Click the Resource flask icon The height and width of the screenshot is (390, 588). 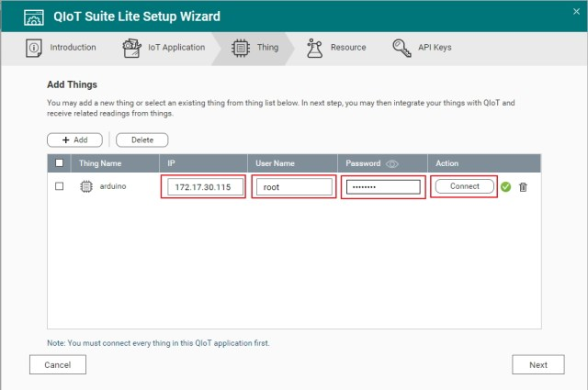pyautogui.click(x=315, y=47)
